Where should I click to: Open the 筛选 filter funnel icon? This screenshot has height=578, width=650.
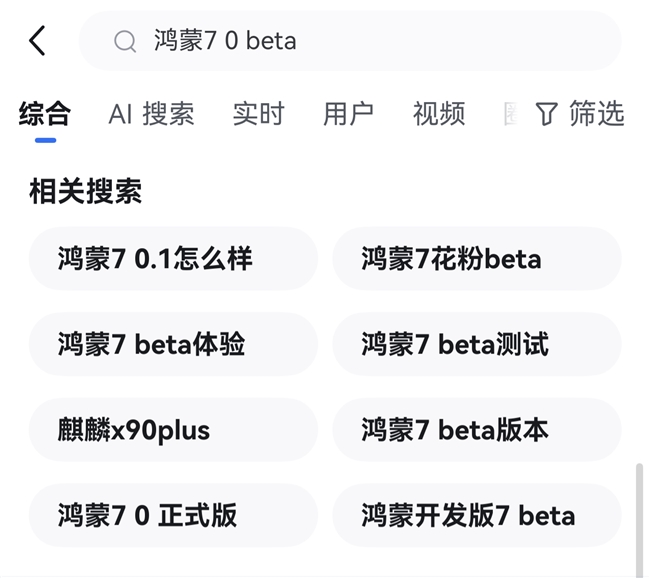(546, 114)
